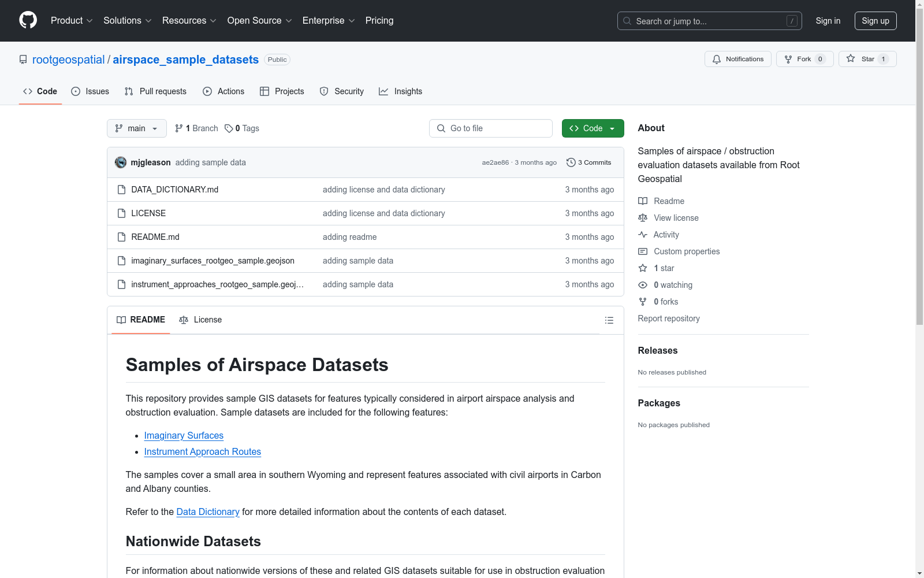The height and width of the screenshot is (578, 924).
Task: Click file icon beside instrument_approaches_rootgeo_sample.geojson
Action: 121,284
